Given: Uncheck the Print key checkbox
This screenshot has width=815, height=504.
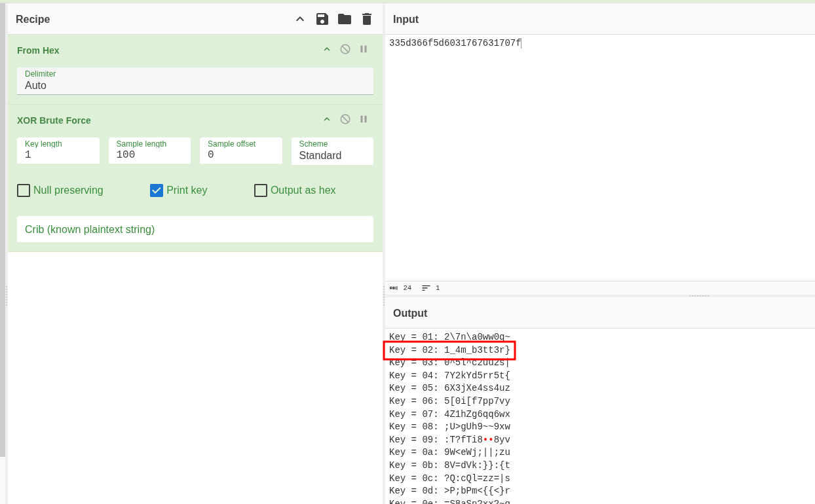Looking at the screenshot, I should [x=157, y=190].
